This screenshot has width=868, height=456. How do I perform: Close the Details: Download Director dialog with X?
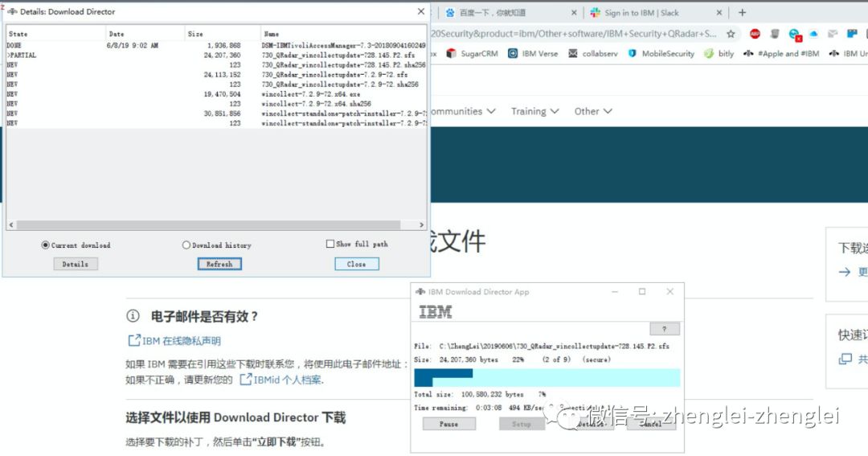point(421,11)
